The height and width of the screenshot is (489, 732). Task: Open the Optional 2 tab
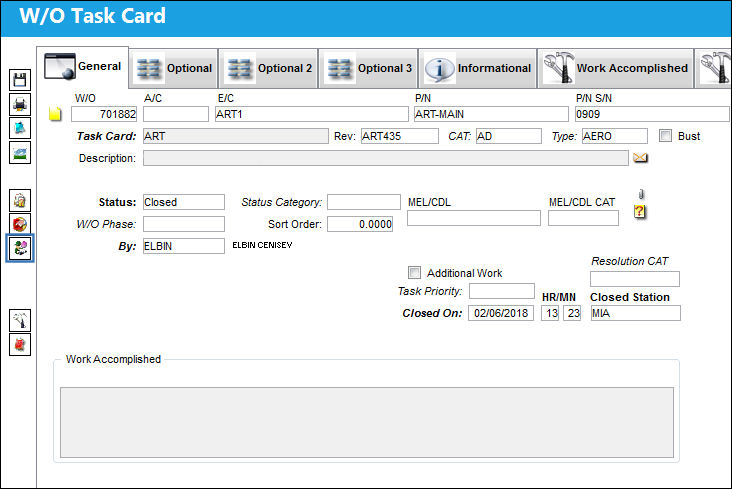tap(268, 68)
